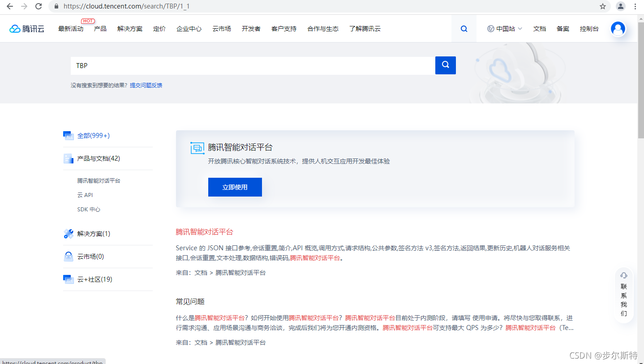Image resolution: width=644 pixels, height=364 pixels.
Task: Click the browser back arrow
Action: [9, 6]
